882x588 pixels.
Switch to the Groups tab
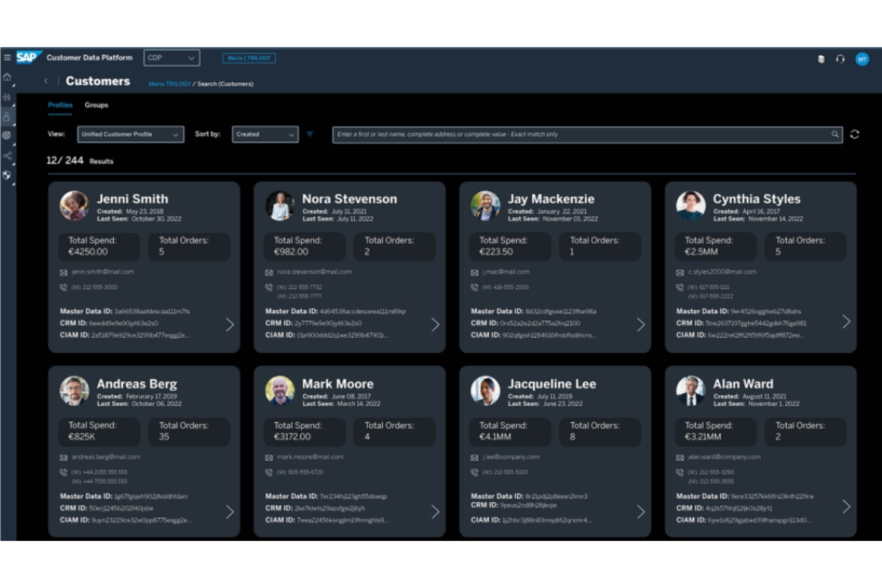[x=97, y=105]
